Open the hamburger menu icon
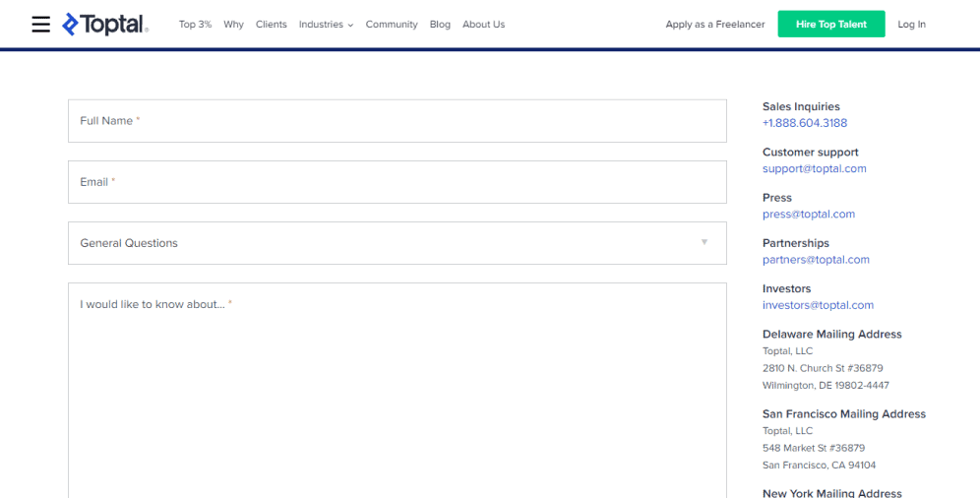Viewport: 980px width, 498px height. tap(40, 25)
